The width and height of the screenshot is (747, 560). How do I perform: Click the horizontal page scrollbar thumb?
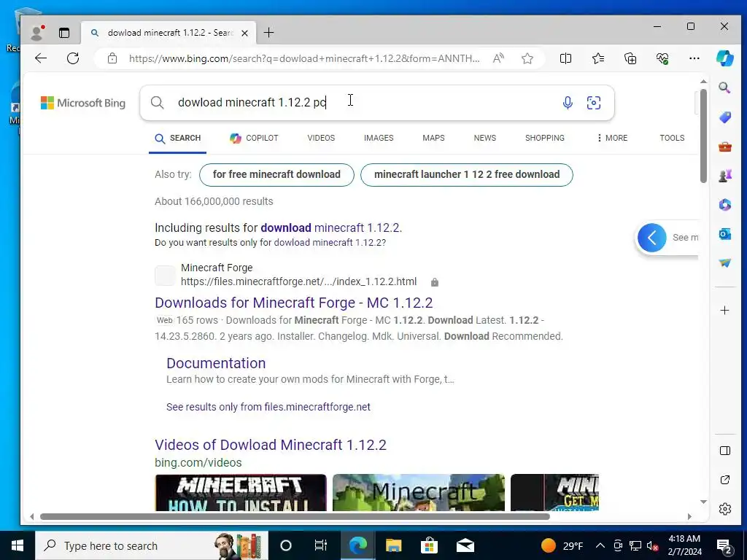295,517
